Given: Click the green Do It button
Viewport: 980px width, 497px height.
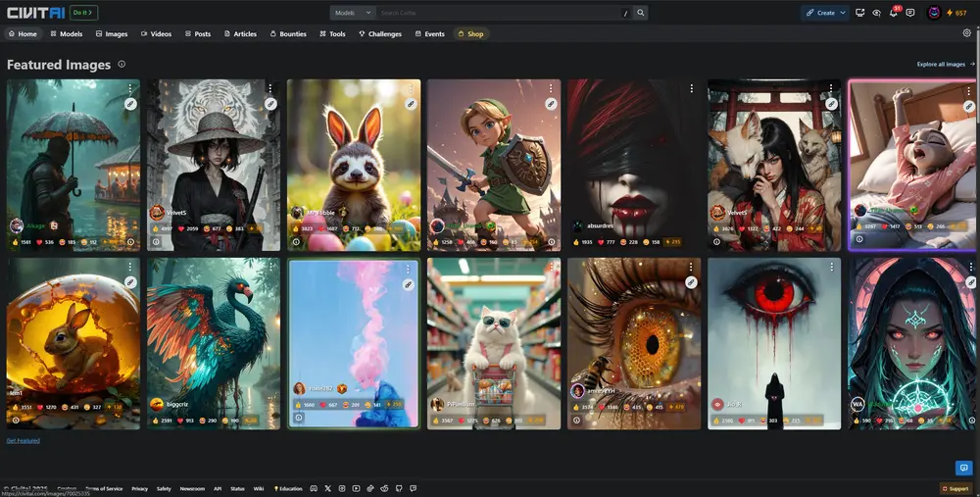Looking at the screenshot, I should [83, 13].
